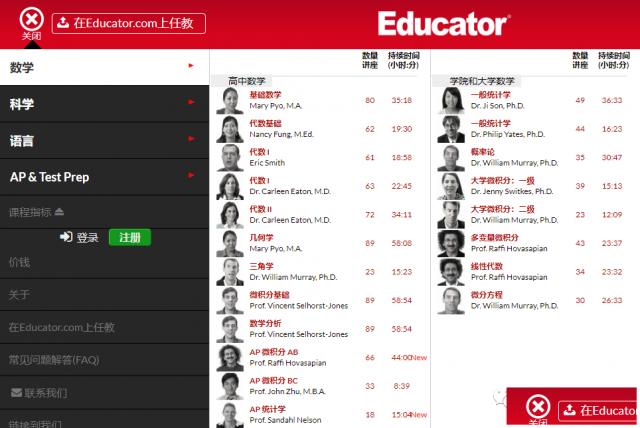Open the AP 微积分 AB course
This screenshot has height=428, width=640.
tap(273, 352)
